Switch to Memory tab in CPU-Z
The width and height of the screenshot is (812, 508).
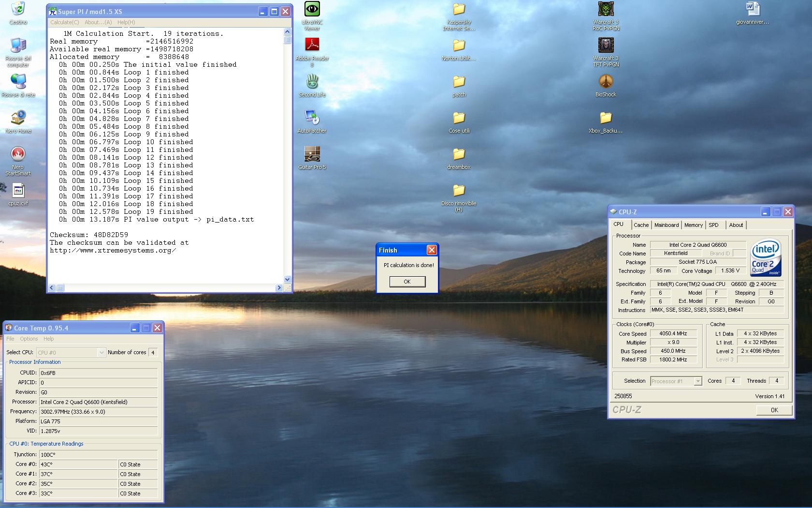[693, 225]
